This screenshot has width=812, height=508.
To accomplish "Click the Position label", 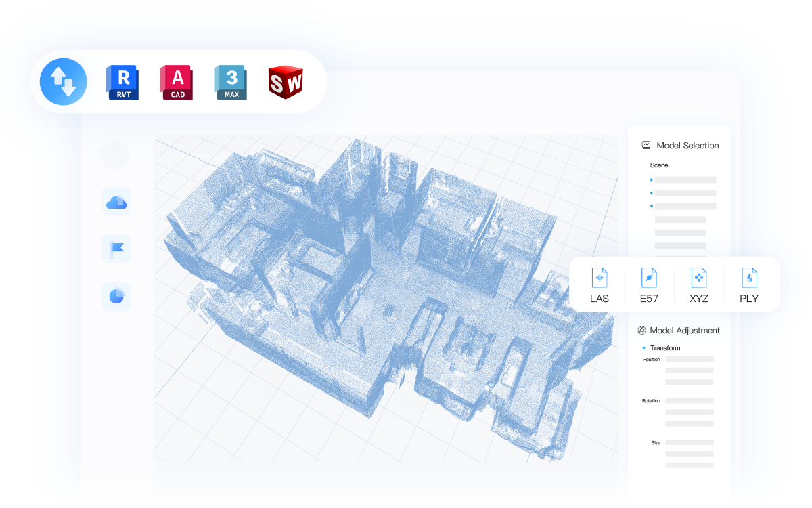I will tap(651, 360).
